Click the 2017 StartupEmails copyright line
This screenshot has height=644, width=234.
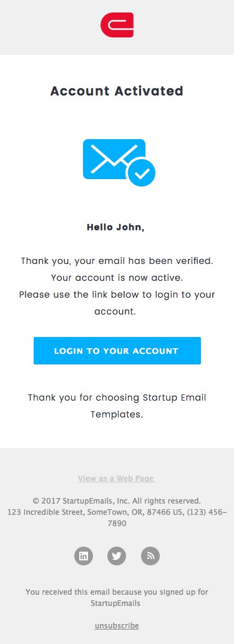(117, 500)
